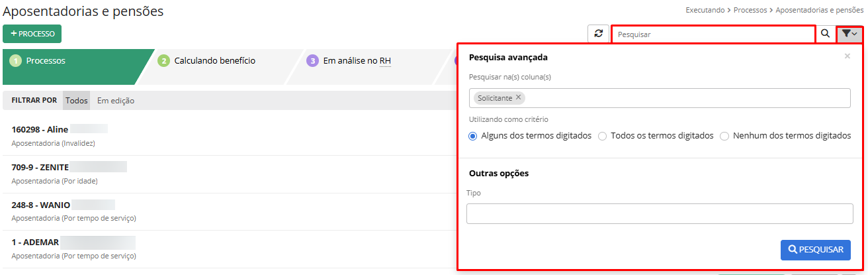The height and width of the screenshot is (275, 868).
Task: Open process 160298 - Aline
Action: point(40,130)
